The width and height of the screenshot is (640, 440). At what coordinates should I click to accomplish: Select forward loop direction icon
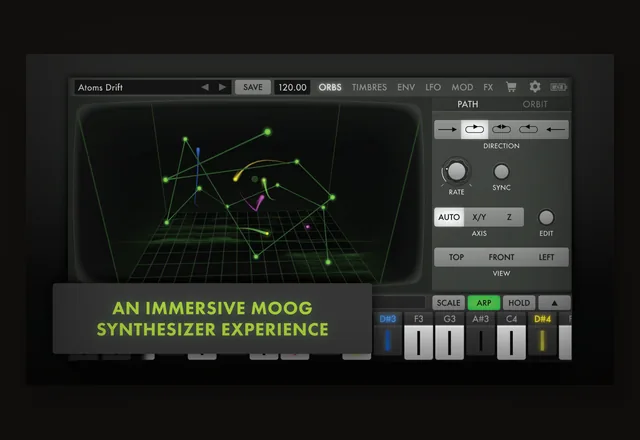[x=474, y=129]
